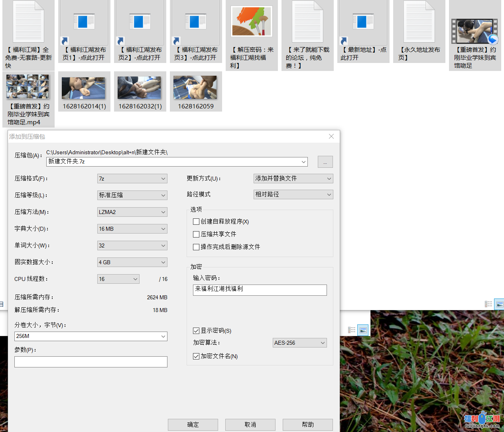Switch to details list view icon
Screen dimensions: 504x432
pos(488,304)
